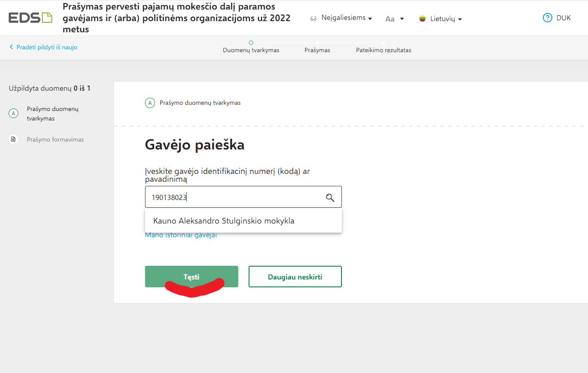Open the DUK help link
Image resolution: width=588 pixels, height=373 pixels.
coord(564,18)
